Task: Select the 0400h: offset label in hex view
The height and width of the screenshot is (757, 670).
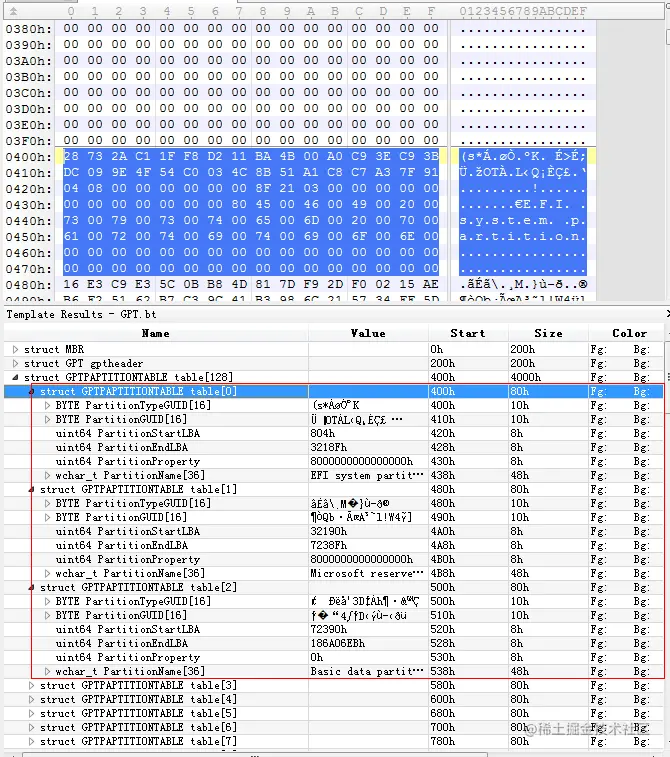Action: [28, 157]
